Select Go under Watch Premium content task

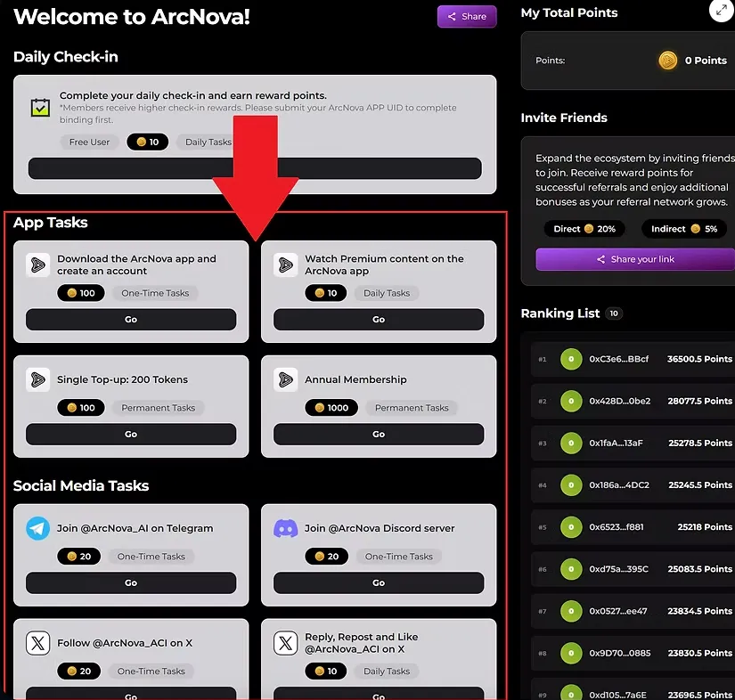[379, 320]
